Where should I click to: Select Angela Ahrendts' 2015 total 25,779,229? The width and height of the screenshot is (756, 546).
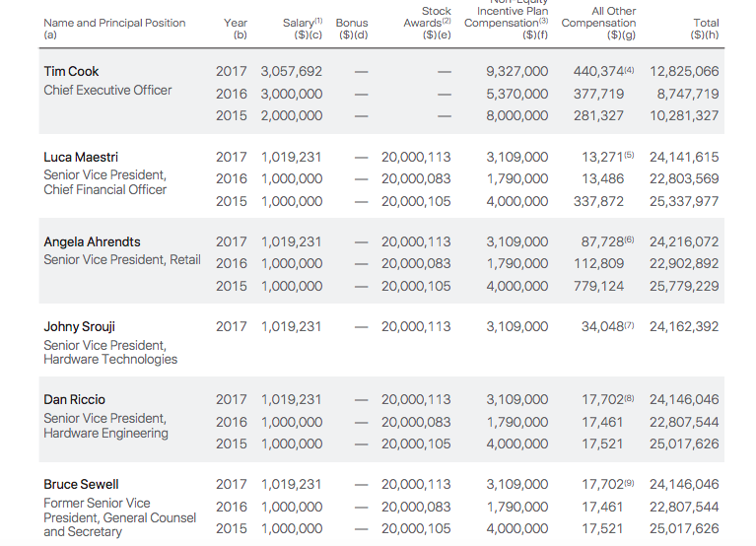(684, 286)
